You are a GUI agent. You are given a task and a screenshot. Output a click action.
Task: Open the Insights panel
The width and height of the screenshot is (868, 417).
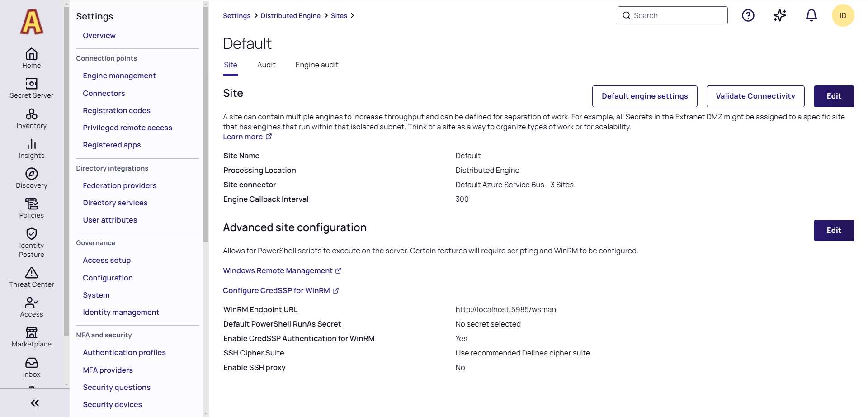[x=31, y=149]
